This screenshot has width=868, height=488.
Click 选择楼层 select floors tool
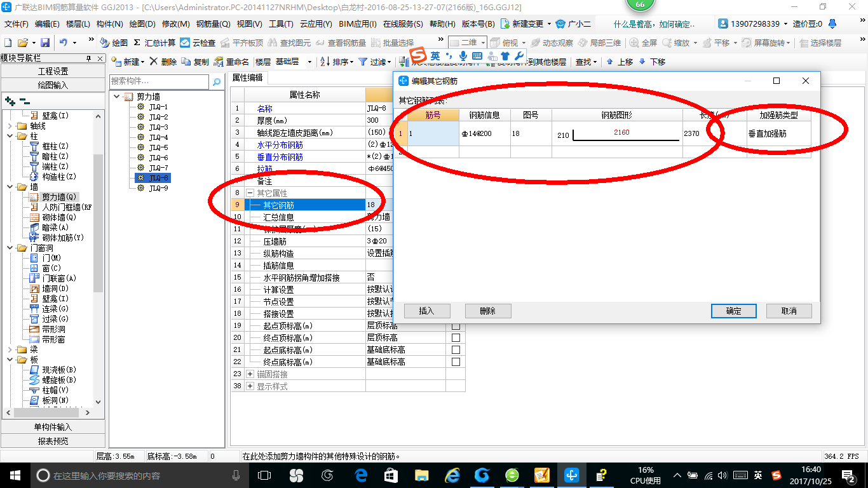tap(820, 43)
